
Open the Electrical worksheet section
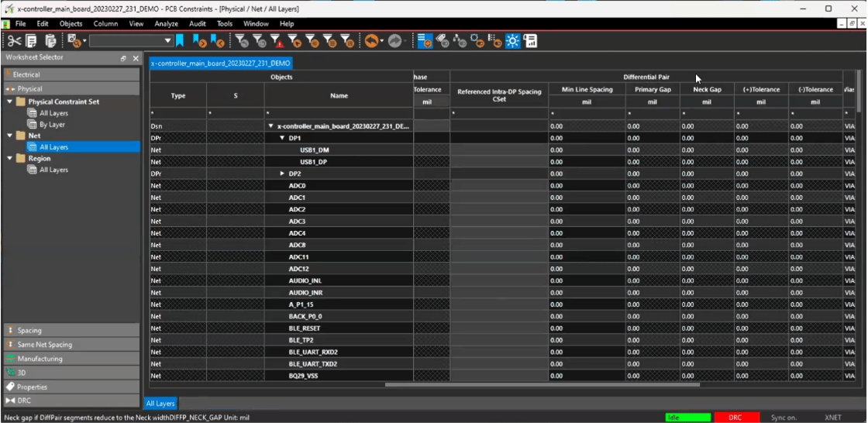click(71, 74)
